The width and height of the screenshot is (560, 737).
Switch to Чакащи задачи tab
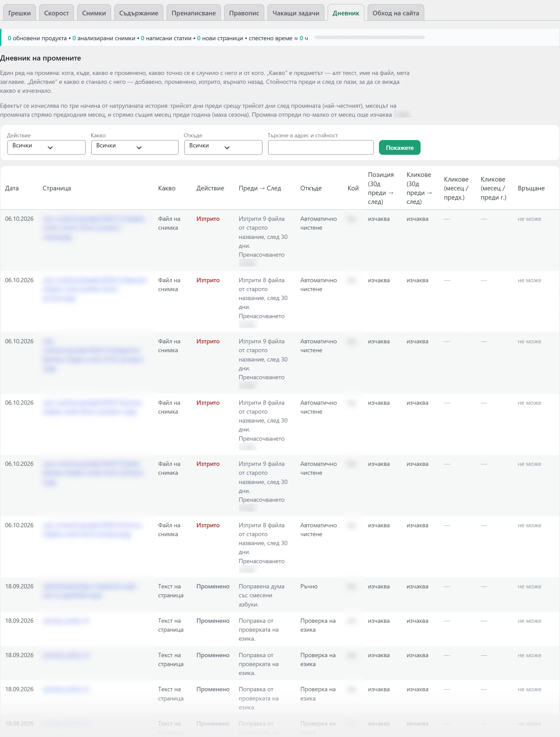[x=296, y=13]
